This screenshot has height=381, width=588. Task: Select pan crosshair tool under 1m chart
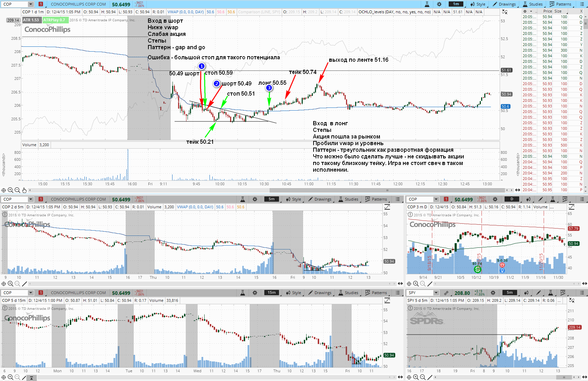click(x=3, y=190)
